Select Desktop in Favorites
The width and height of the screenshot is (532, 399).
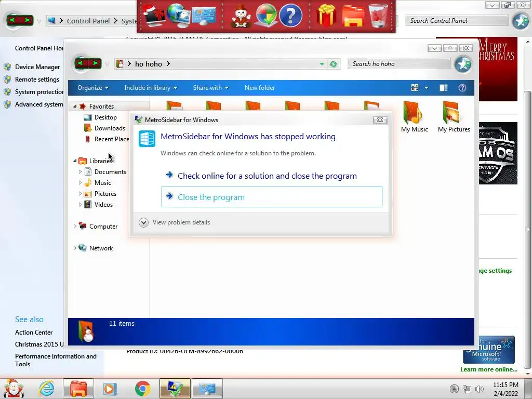point(105,117)
